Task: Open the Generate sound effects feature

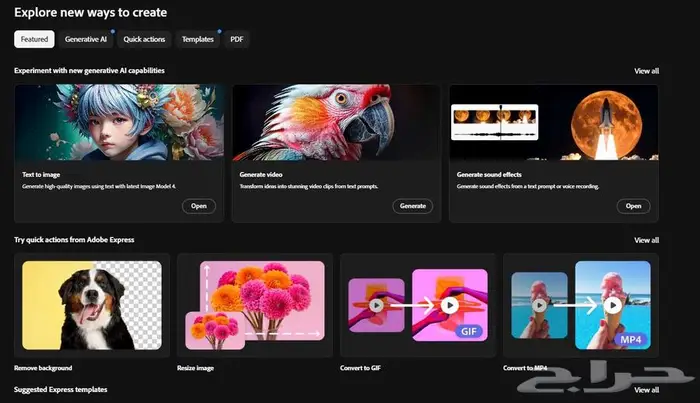Action: (x=633, y=206)
